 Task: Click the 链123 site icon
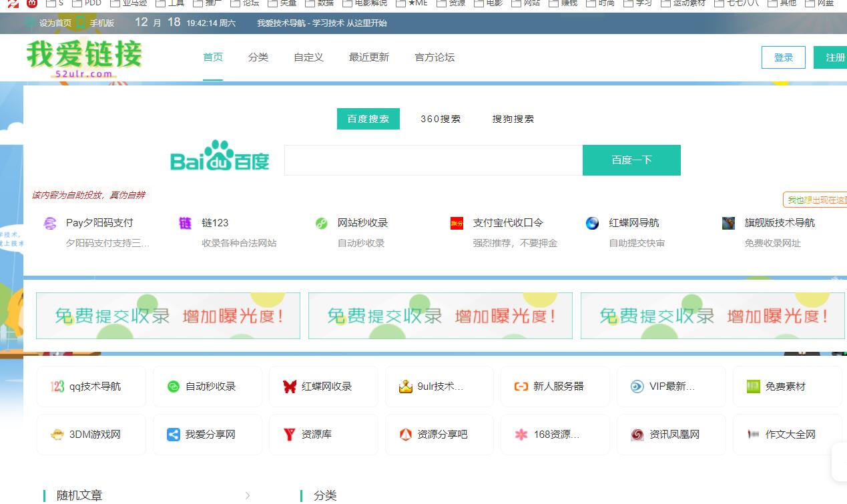click(x=186, y=223)
